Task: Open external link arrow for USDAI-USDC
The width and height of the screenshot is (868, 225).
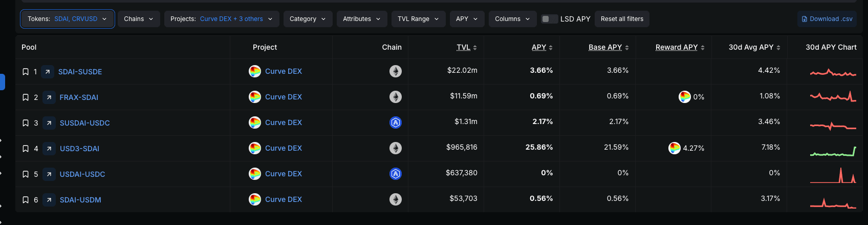Action: (49, 174)
